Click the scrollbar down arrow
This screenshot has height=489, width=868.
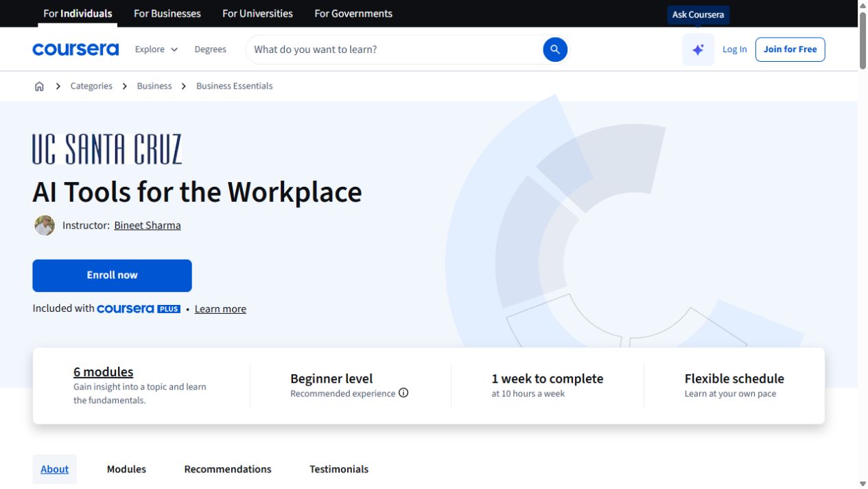863,484
